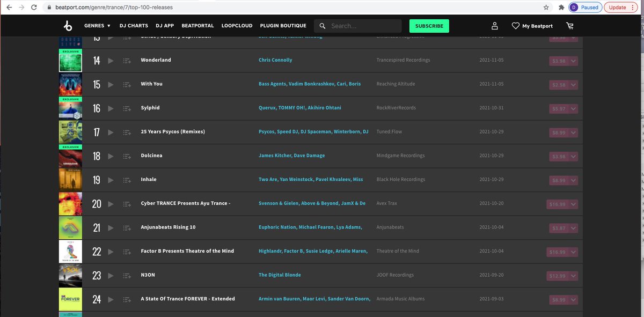The image size is (644, 317).
Task: Expand price options for Wonderland $3.98
Action: click(574, 61)
